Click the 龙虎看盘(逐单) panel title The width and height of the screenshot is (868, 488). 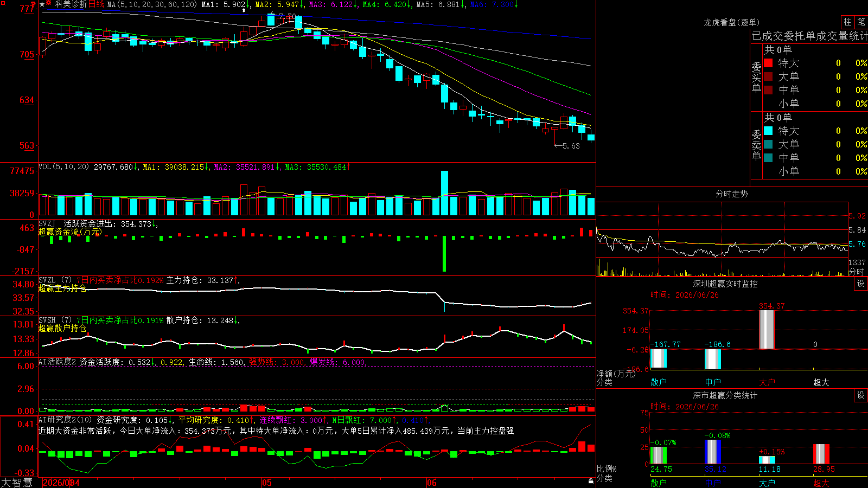[x=732, y=22]
